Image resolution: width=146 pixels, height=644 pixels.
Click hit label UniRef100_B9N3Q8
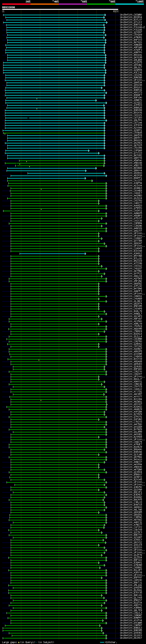click(131, 77)
